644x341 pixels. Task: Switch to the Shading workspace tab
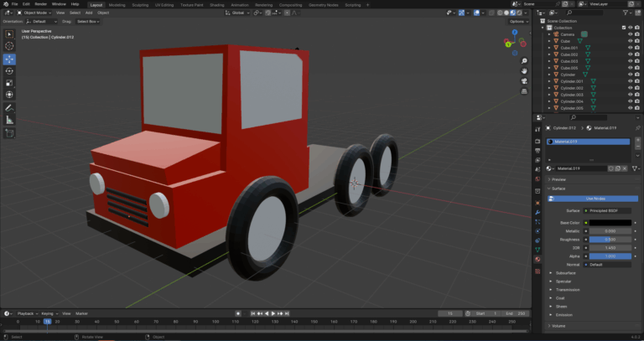(x=217, y=5)
